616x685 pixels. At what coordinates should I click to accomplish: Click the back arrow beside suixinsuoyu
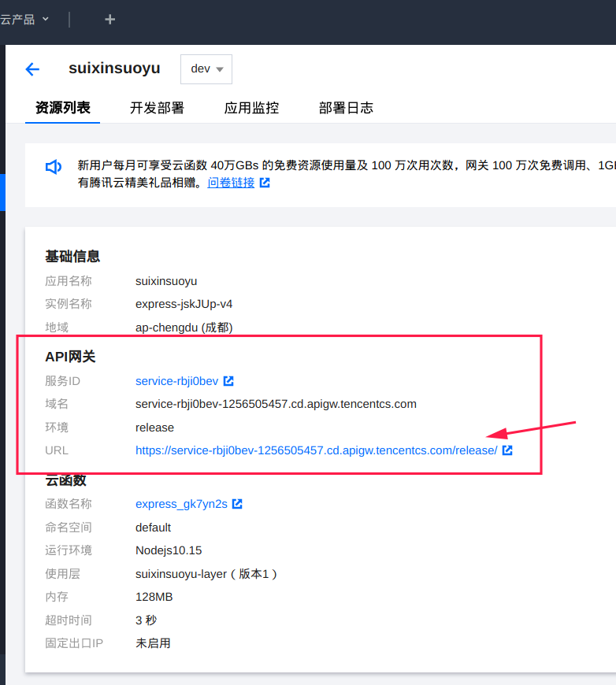[32, 69]
